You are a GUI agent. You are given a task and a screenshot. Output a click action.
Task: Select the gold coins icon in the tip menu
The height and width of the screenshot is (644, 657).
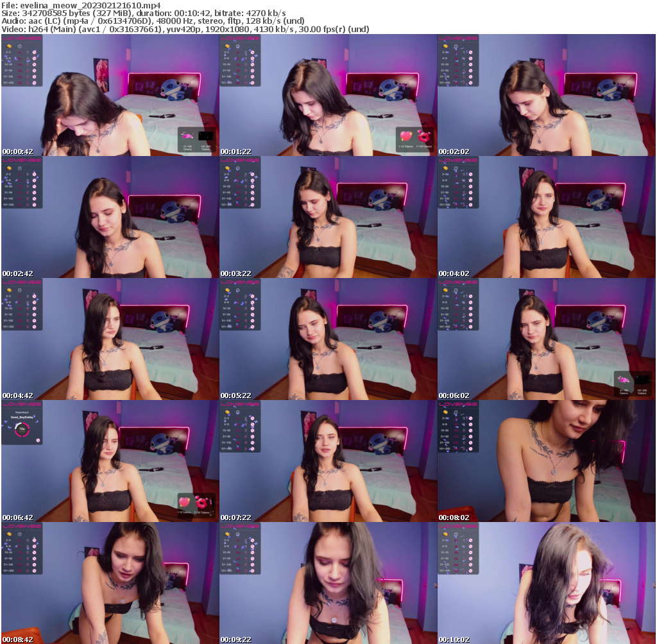[8, 46]
